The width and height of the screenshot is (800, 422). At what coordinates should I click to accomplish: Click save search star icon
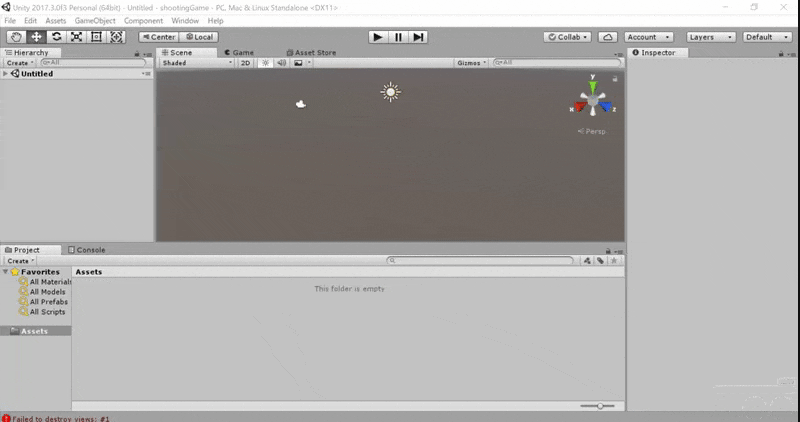pyautogui.click(x=614, y=261)
